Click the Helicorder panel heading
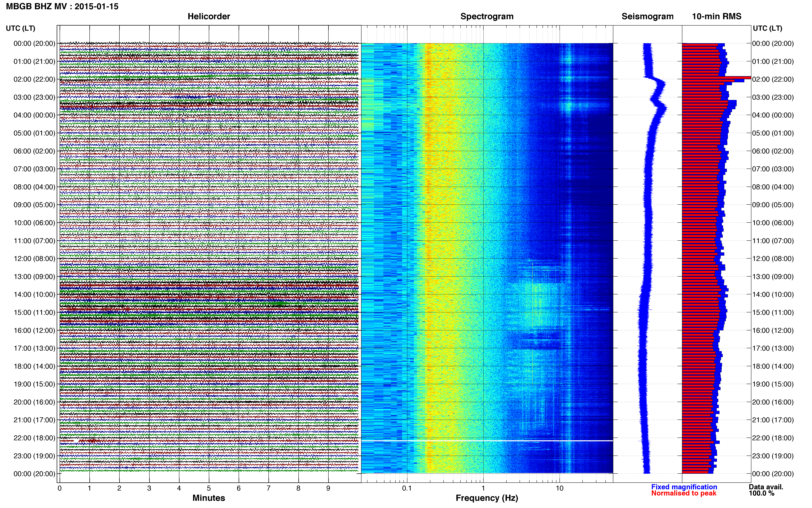This screenshot has height=508, width=812. (x=209, y=16)
